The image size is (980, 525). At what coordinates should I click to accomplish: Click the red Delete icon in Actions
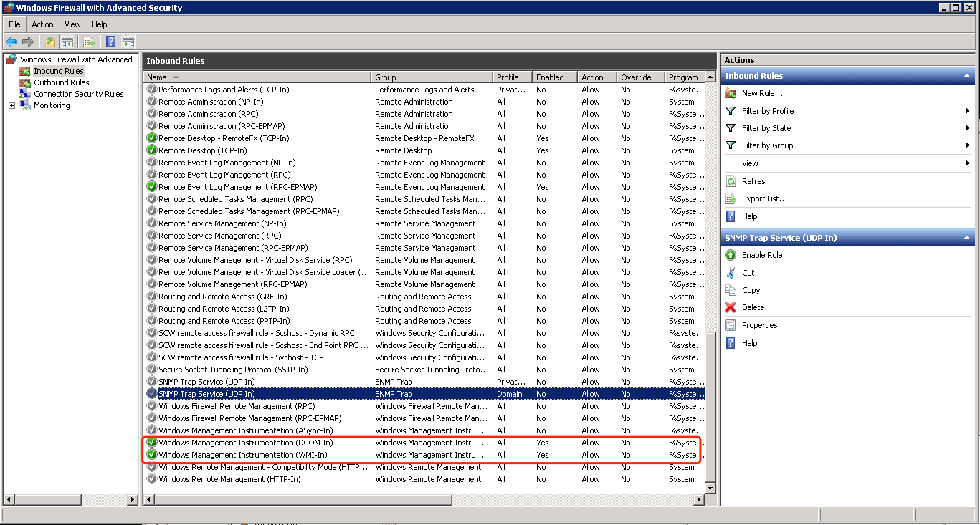731,307
